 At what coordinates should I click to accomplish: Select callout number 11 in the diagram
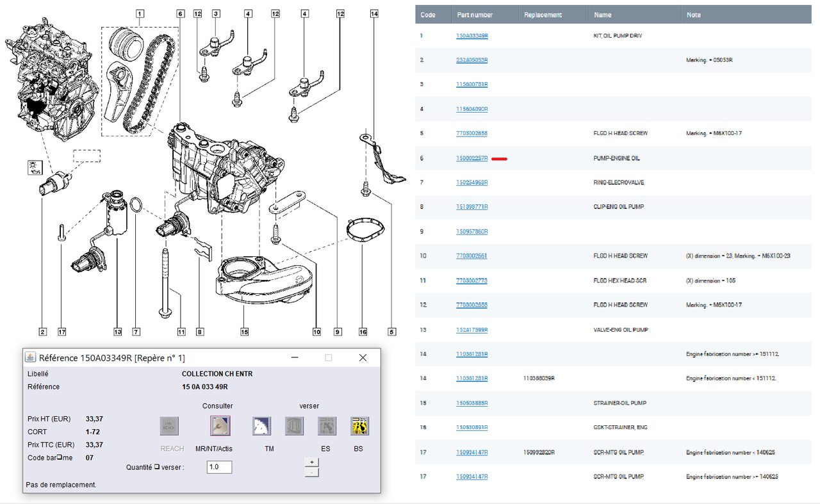pyautogui.click(x=181, y=332)
